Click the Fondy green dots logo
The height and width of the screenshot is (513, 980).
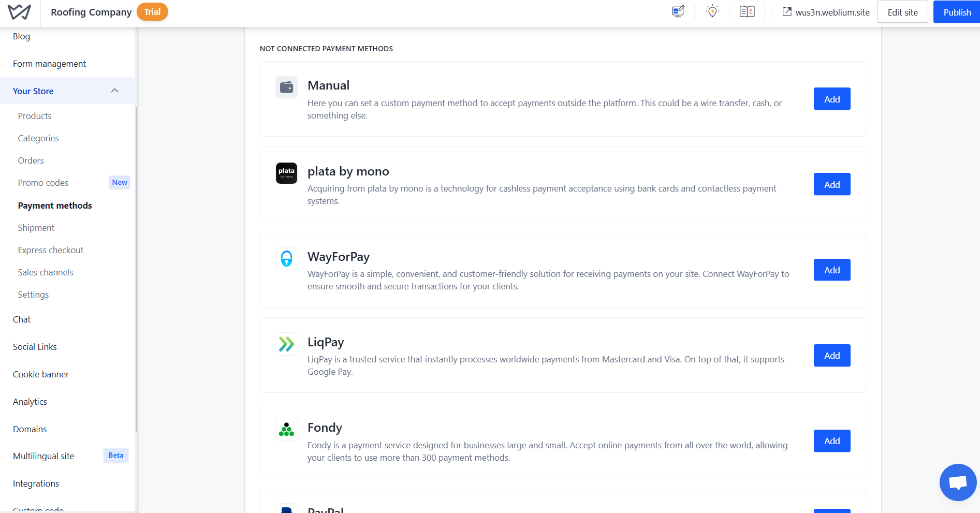286,429
